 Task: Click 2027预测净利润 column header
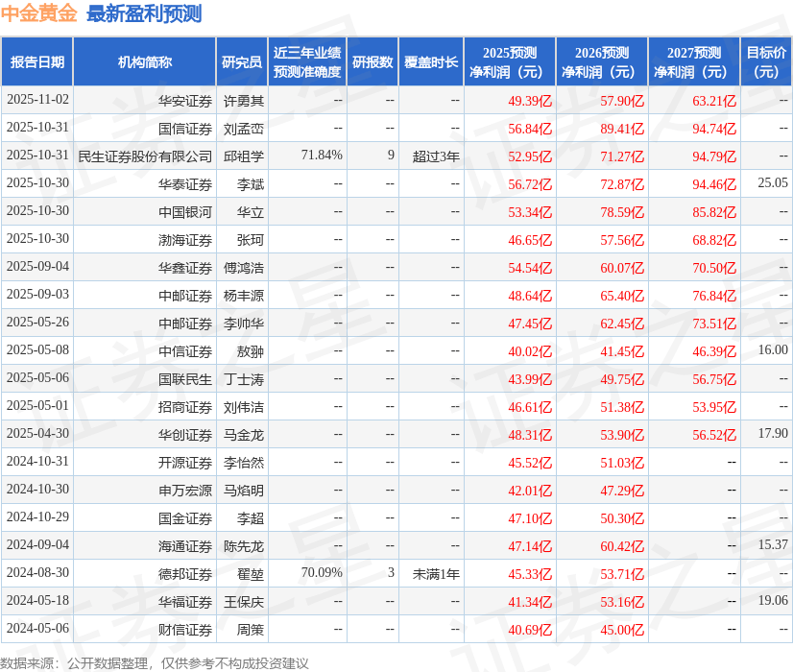pyautogui.click(x=694, y=62)
